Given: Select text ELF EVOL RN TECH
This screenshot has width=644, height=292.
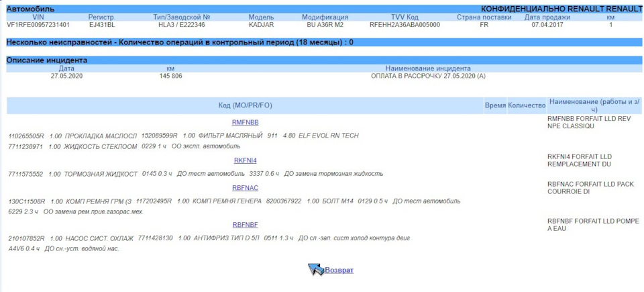Looking at the screenshot, I should coord(329,136).
